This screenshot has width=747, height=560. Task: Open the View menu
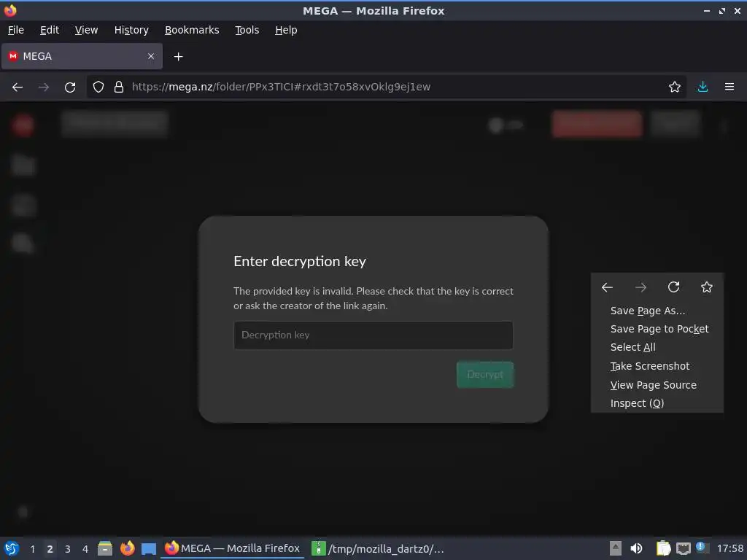pos(86,30)
